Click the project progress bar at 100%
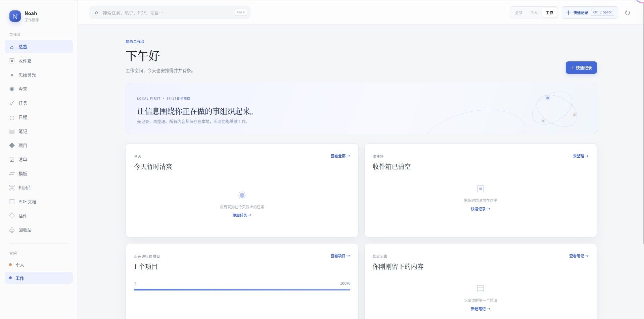 [242, 289]
